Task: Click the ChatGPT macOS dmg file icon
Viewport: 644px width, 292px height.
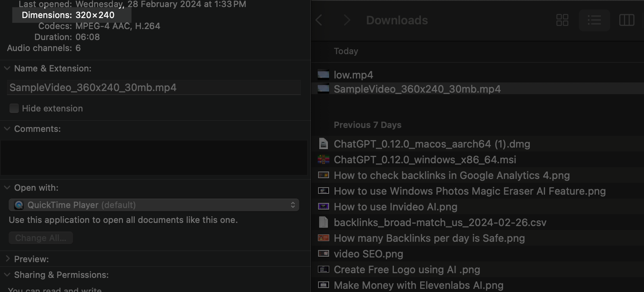Action: 323,144
